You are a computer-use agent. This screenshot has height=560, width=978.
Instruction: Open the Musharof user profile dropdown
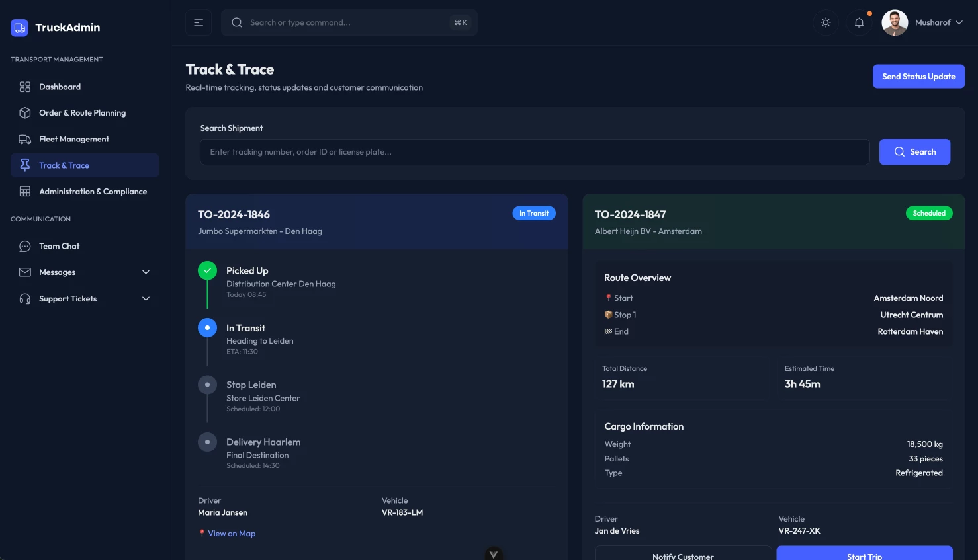922,22
